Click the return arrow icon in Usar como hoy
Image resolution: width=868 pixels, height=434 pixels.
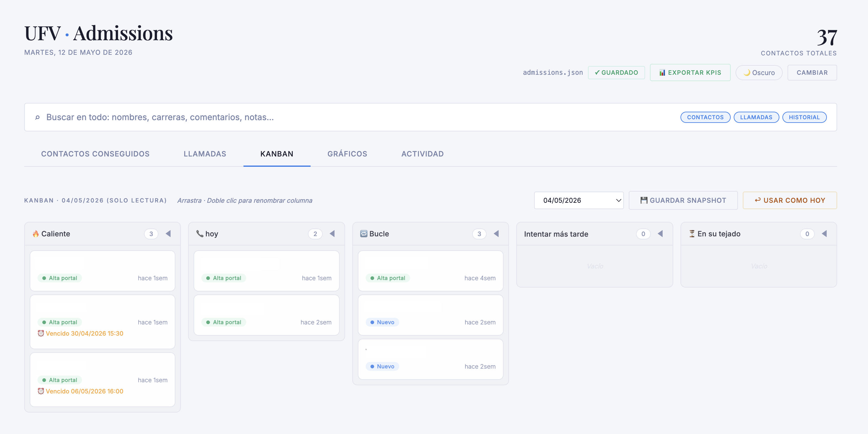pos(758,200)
